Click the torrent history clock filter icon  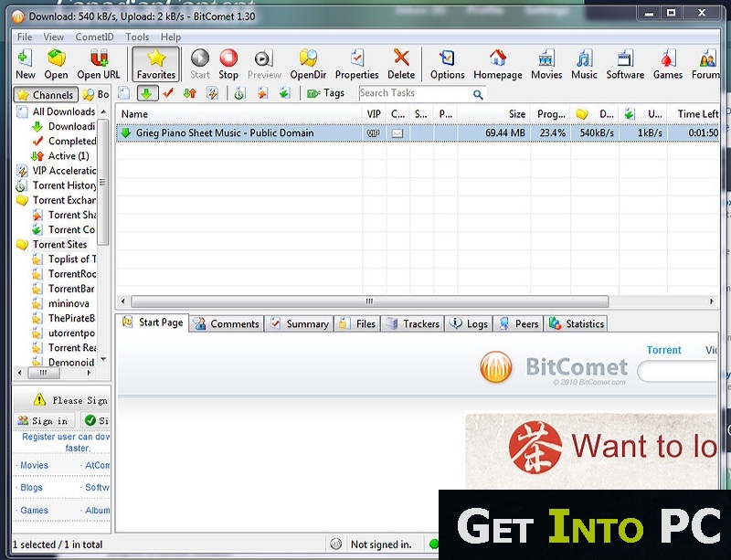tap(239, 93)
